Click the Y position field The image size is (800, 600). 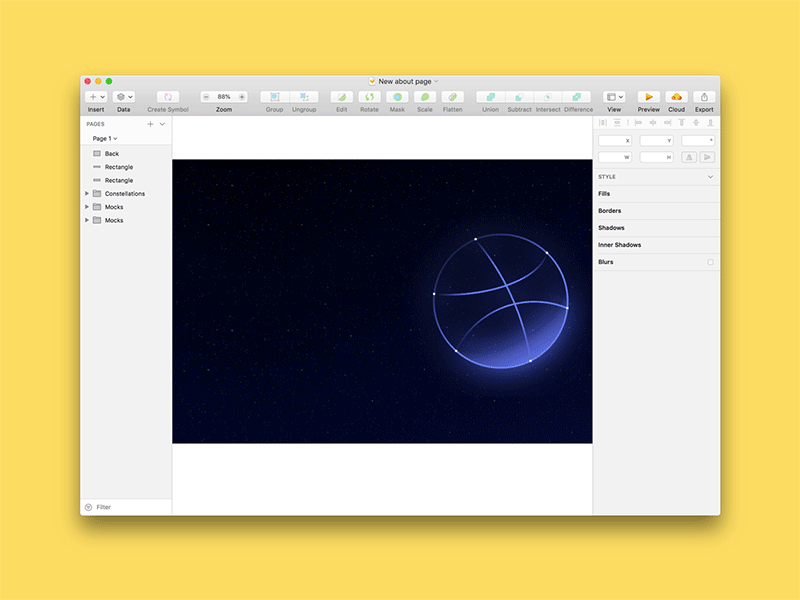click(x=657, y=140)
